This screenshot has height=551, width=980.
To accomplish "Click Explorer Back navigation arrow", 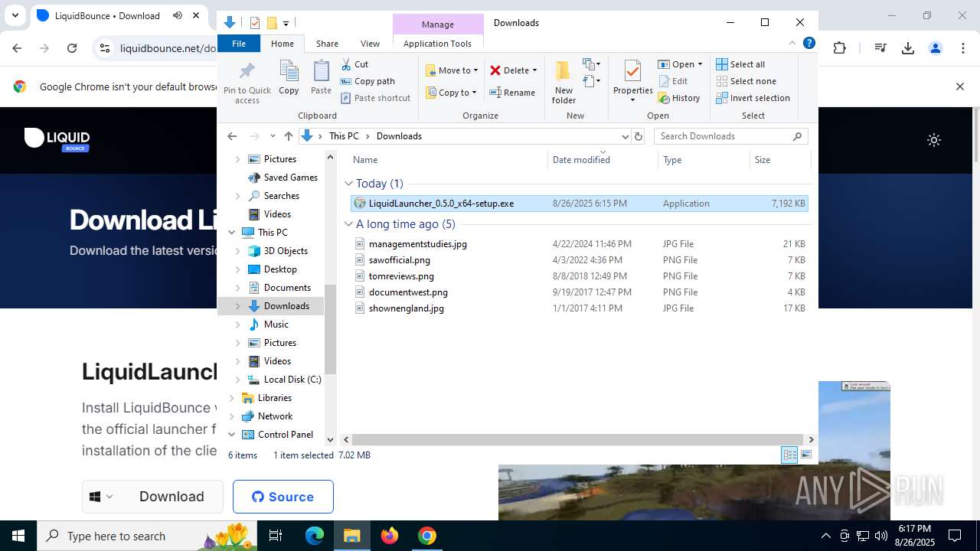I will (232, 136).
